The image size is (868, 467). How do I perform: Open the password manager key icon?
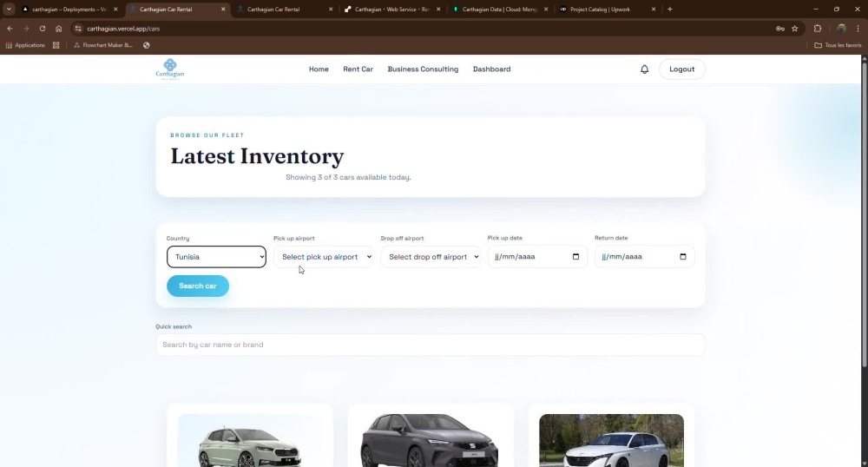point(780,29)
